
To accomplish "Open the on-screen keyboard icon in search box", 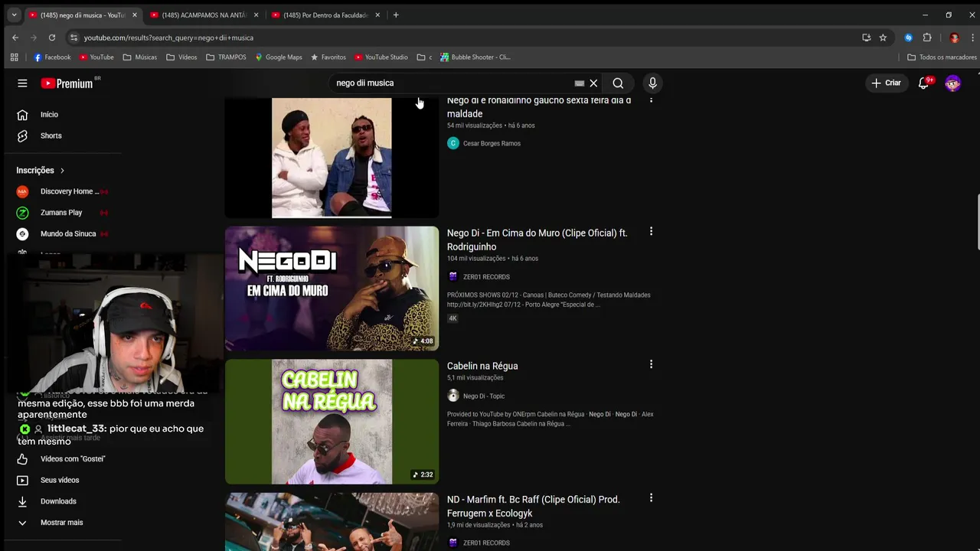I will tap(580, 83).
